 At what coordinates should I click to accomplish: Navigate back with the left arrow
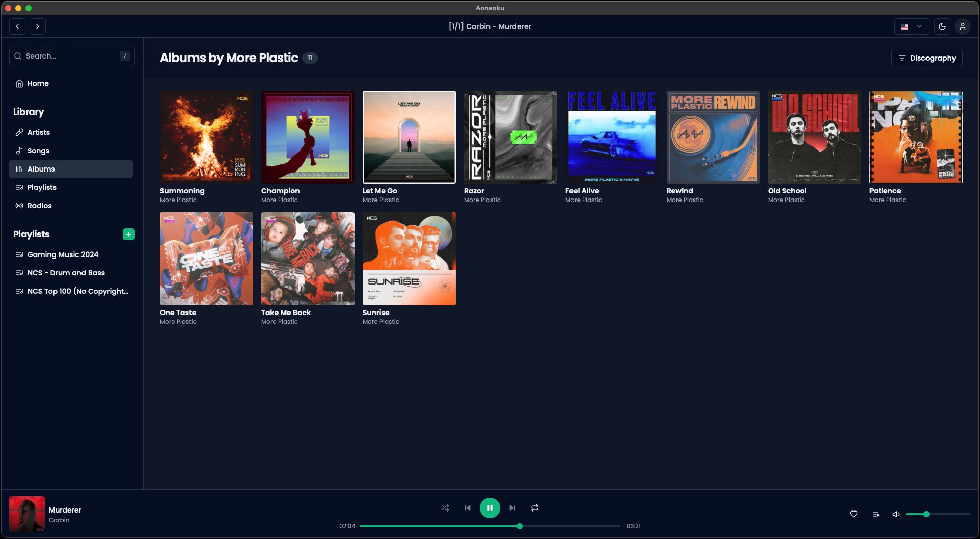click(17, 26)
